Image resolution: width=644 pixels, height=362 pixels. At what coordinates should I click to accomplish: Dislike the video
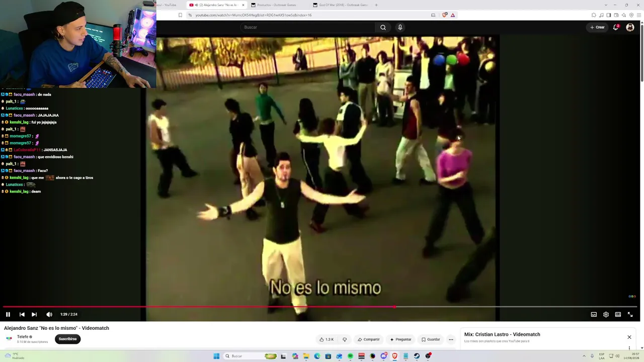pyautogui.click(x=345, y=339)
